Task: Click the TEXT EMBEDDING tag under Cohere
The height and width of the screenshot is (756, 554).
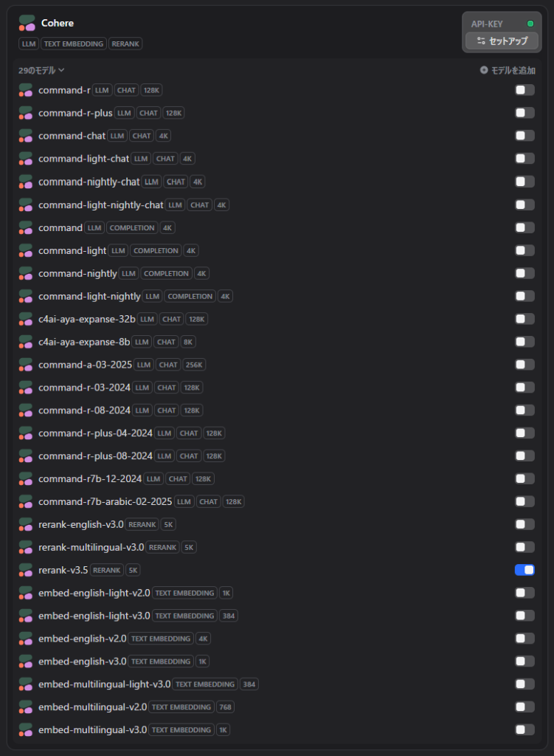Action: [74, 44]
